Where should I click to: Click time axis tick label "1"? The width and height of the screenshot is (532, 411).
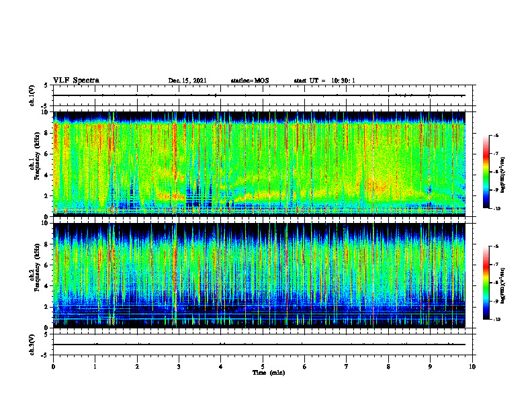click(95, 367)
